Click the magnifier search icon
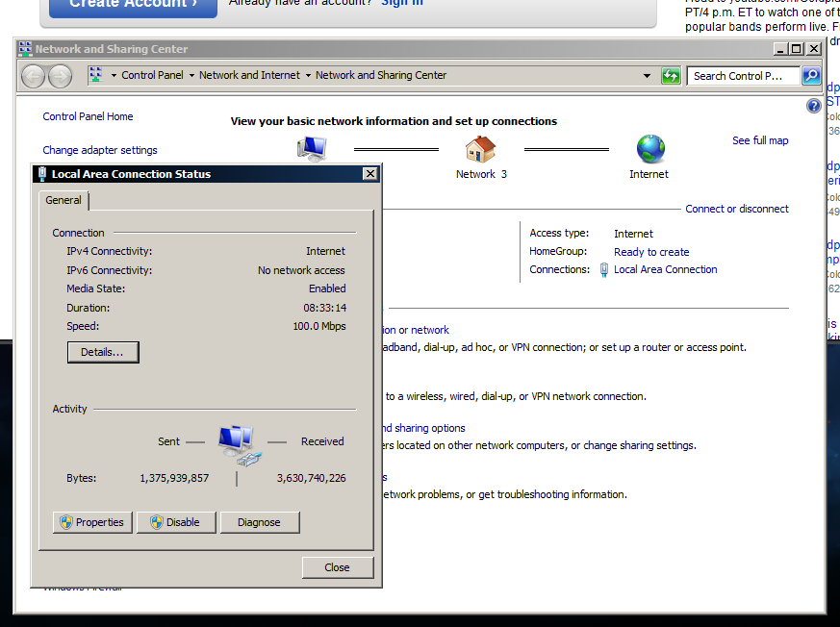Screen dimensions: 840x627 (811, 76)
